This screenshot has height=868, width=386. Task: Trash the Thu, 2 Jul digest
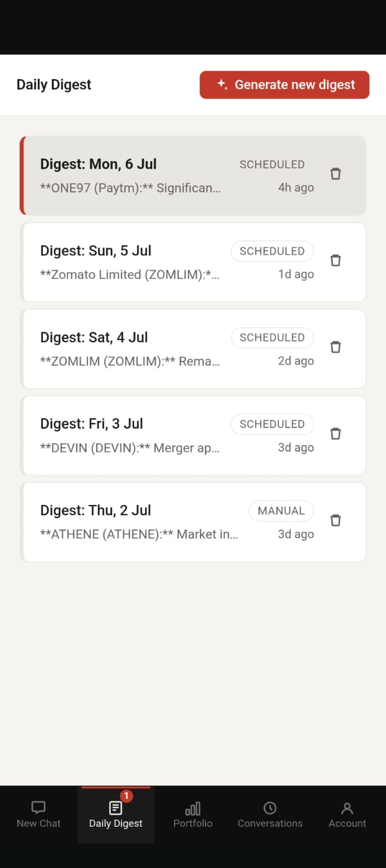(x=336, y=520)
